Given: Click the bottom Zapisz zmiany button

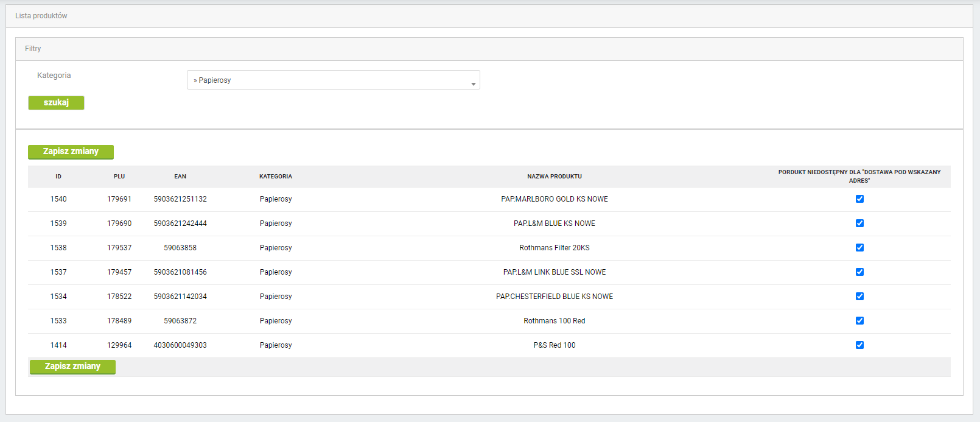Looking at the screenshot, I should (72, 367).
